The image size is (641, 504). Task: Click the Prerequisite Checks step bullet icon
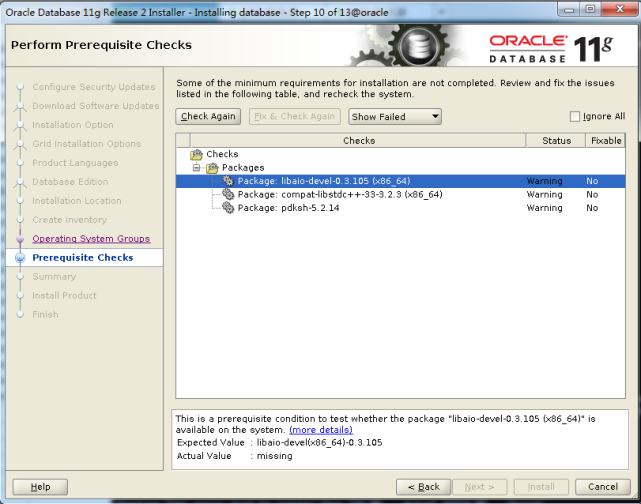click(x=20, y=258)
